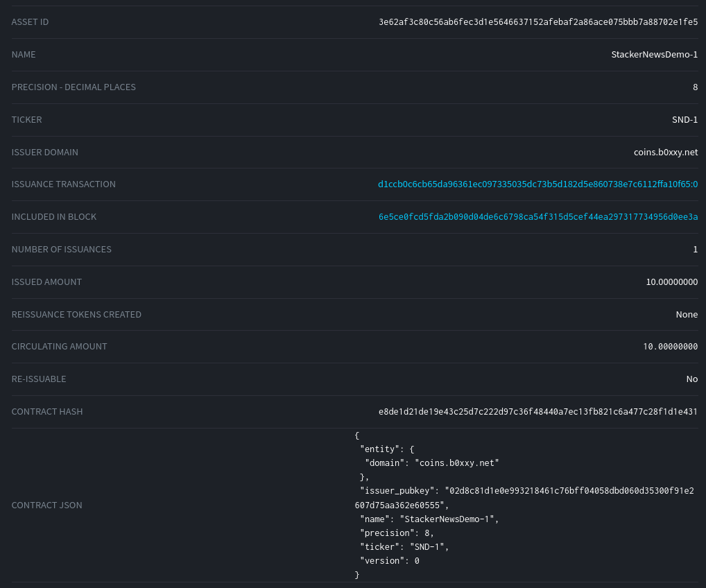Click the coins.b0xxy.net issuer domain value
The height and width of the screenshot is (588, 706).
[x=666, y=153]
